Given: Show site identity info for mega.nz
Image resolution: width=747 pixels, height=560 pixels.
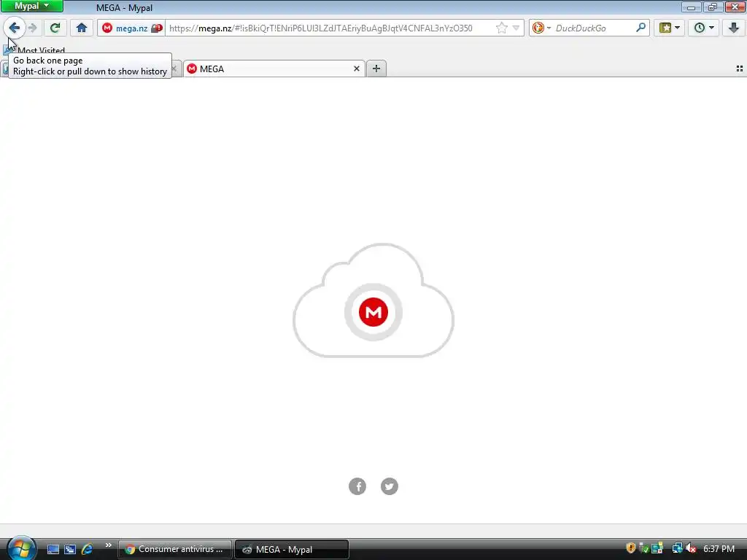Looking at the screenshot, I should (125, 28).
